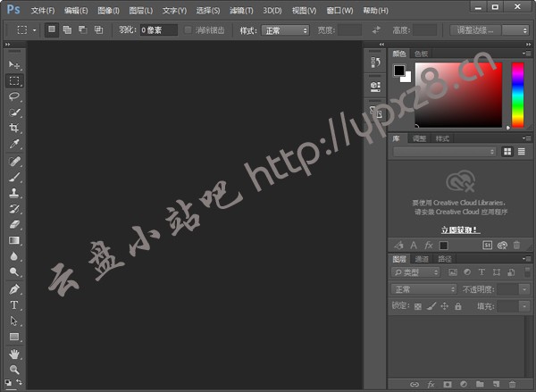Open the 图像(I) menu
Screen dimensions: 536x392
108,11
